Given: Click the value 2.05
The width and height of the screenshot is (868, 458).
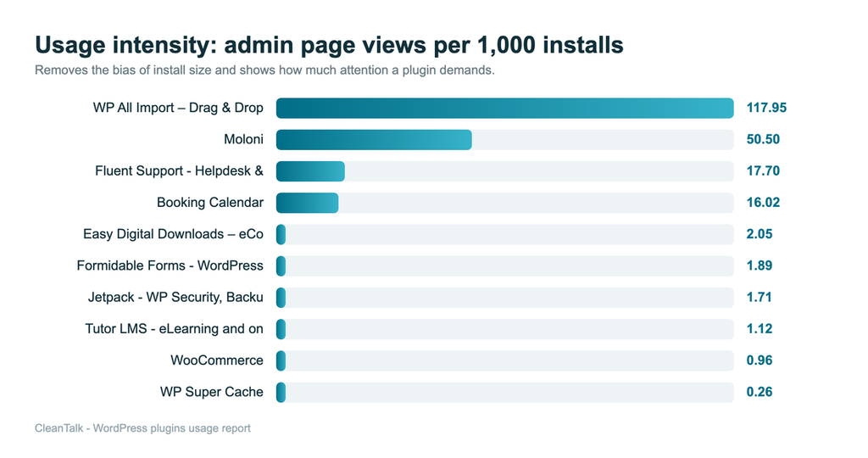Looking at the screenshot, I should 759,234.
